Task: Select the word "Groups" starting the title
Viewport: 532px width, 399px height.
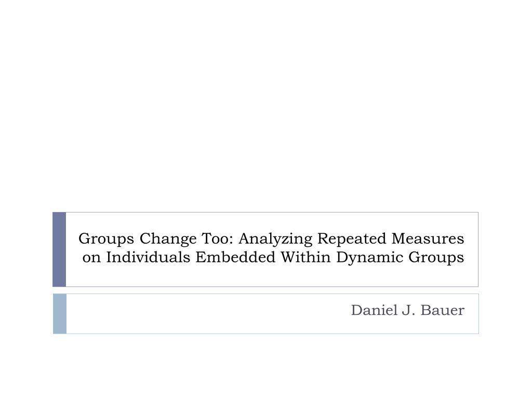Action: (x=106, y=239)
